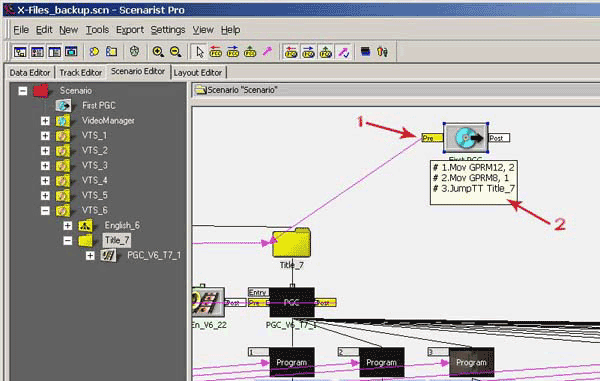This screenshot has height=381, width=600.
Task: Expand the VTS_3 node
Action: click(x=45, y=166)
